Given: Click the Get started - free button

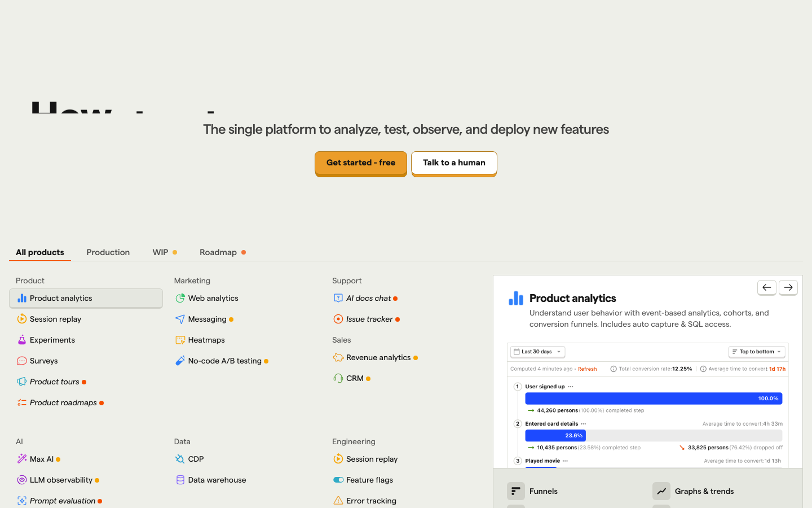Looking at the screenshot, I should click(x=360, y=163).
